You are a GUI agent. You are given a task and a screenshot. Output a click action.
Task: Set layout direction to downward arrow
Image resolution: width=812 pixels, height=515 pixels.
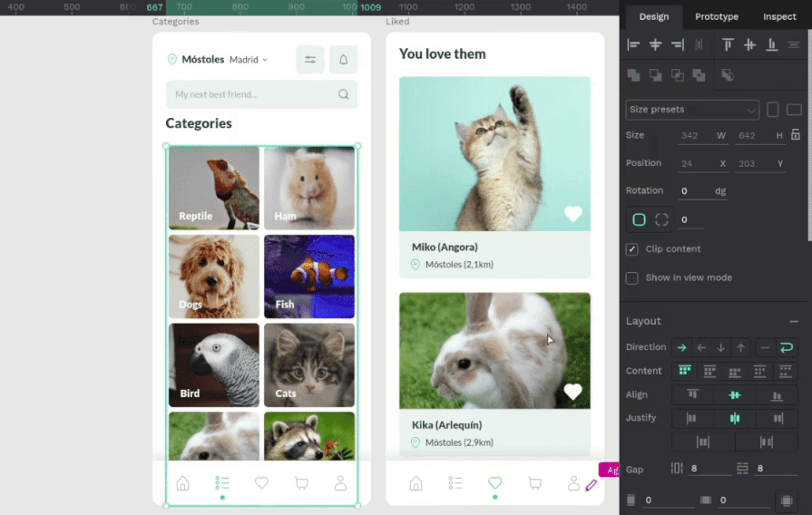pos(721,347)
